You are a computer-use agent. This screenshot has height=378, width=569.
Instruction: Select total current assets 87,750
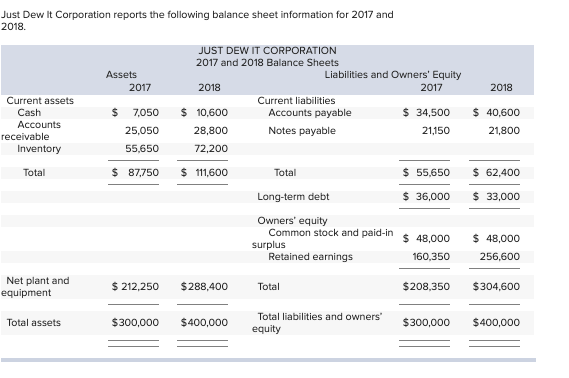[x=143, y=173]
